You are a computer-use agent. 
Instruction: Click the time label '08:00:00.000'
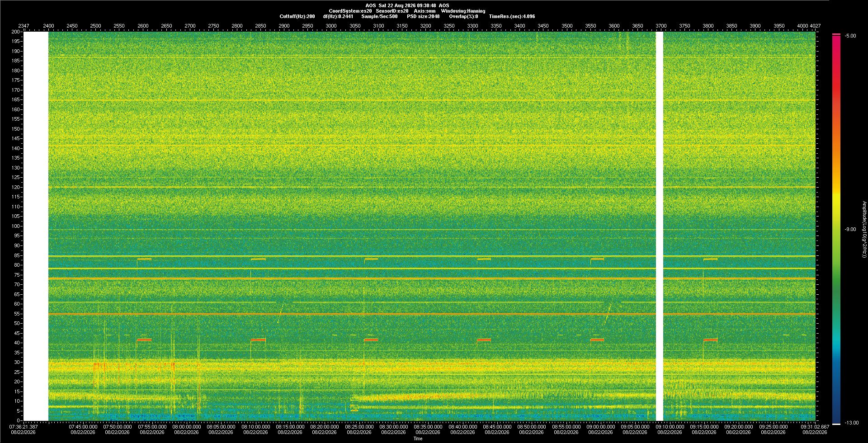coord(186,426)
